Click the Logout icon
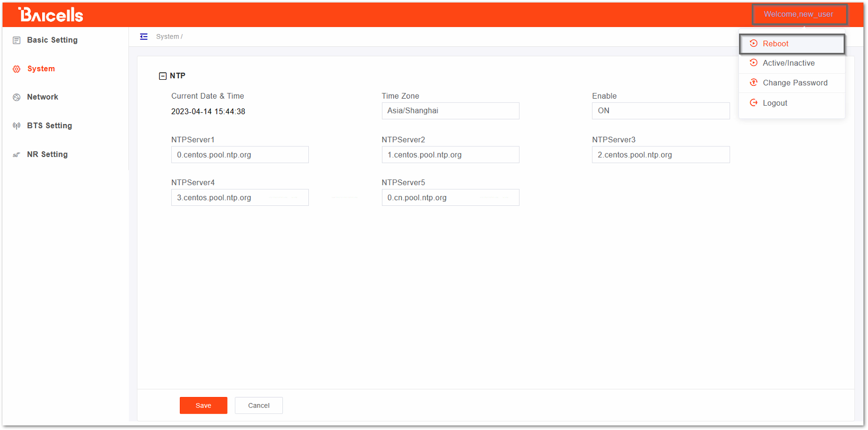 (754, 103)
